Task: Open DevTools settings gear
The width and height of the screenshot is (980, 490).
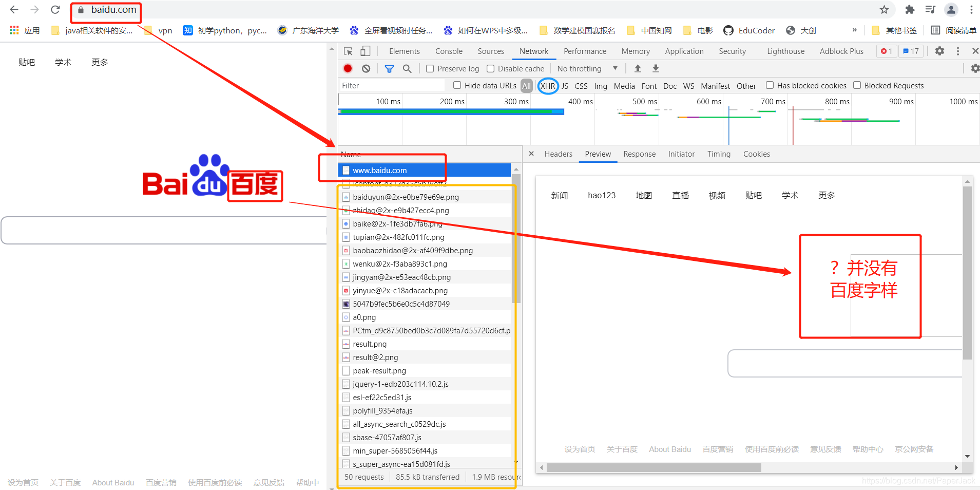Action: click(x=940, y=51)
